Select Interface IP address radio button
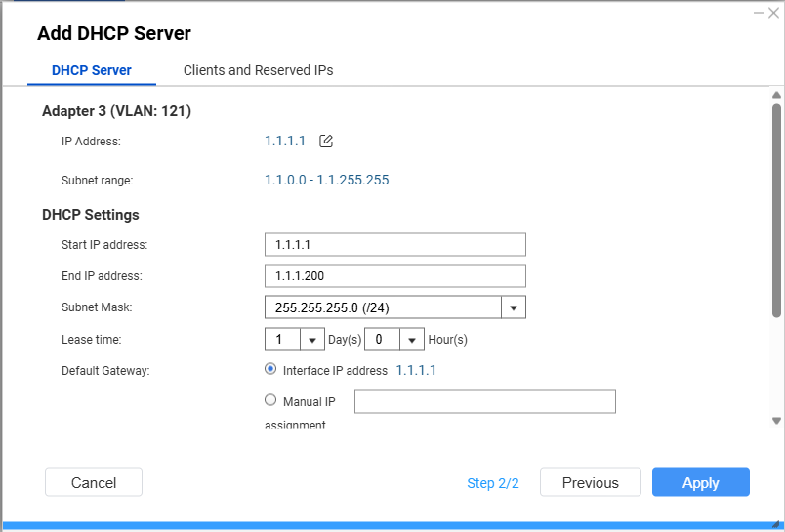785x532 pixels. coord(270,370)
